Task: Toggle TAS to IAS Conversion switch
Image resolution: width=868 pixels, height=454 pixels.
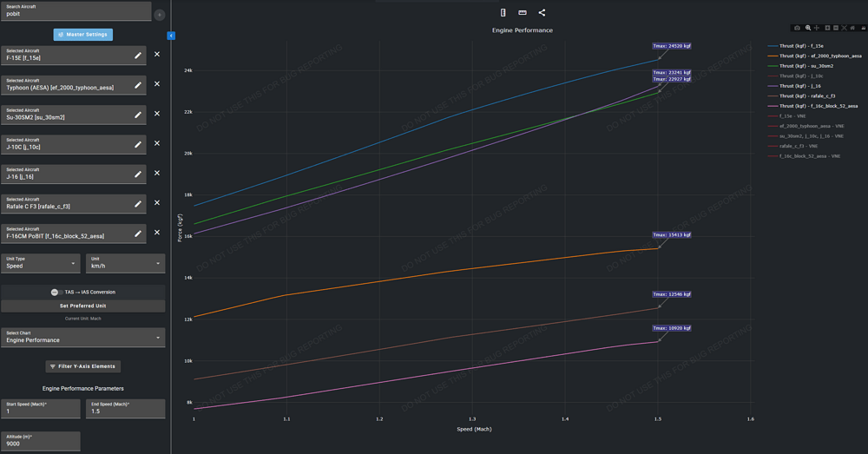Action: click(x=56, y=292)
